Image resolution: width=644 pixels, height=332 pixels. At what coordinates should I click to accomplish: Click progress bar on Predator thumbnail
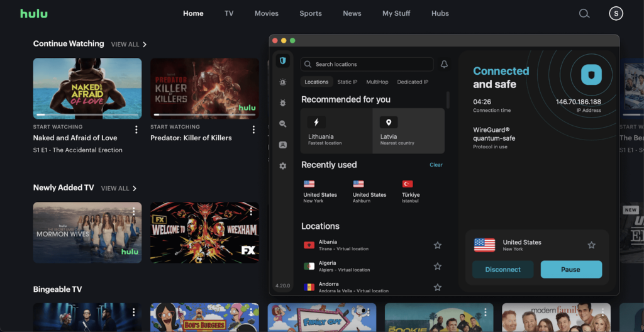pyautogui.click(x=204, y=114)
